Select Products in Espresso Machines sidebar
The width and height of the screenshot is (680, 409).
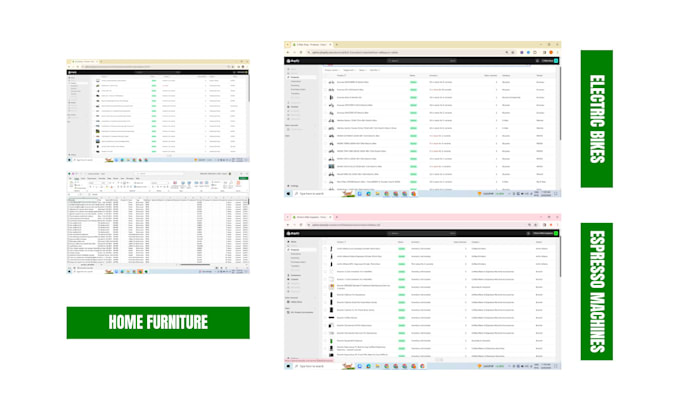pyautogui.click(x=301, y=250)
